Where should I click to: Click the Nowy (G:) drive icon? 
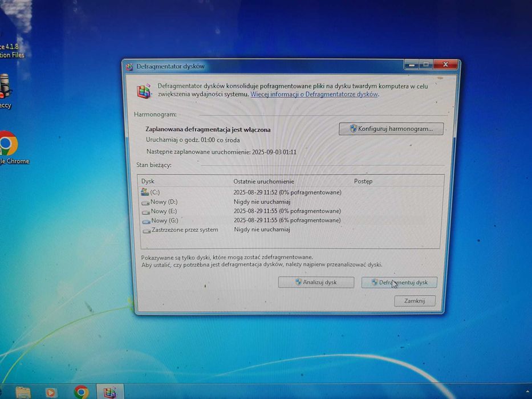pyautogui.click(x=146, y=221)
